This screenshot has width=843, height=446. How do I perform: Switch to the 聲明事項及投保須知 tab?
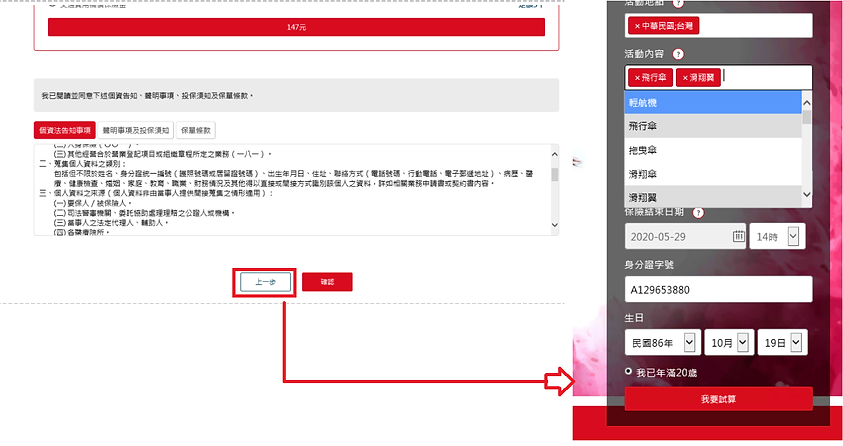click(135, 130)
